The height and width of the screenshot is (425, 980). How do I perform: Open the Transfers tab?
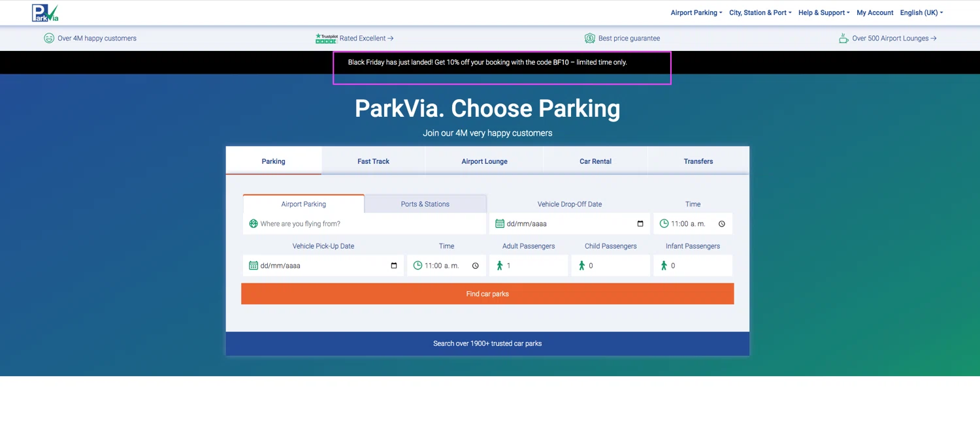pos(698,161)
